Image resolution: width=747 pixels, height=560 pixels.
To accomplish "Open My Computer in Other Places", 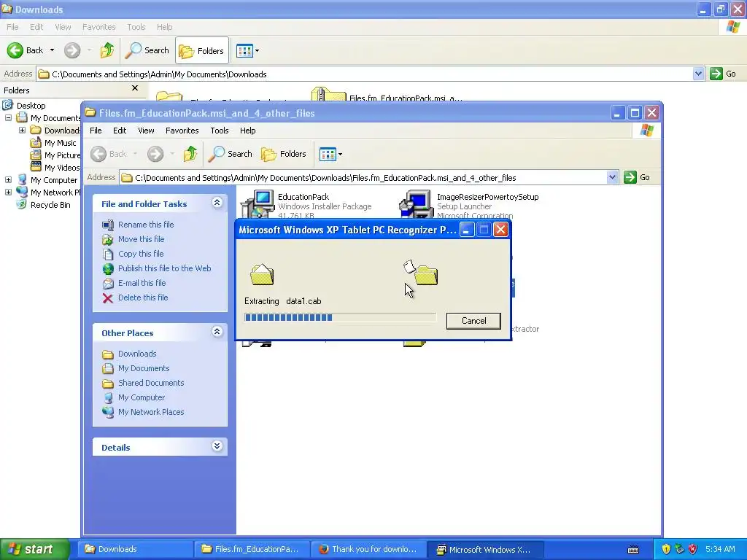I will tap(142, 397).
